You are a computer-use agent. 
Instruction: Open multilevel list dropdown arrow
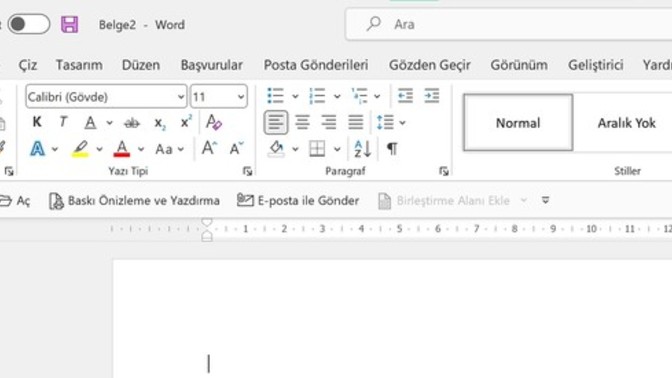click(x=377, y=96)
